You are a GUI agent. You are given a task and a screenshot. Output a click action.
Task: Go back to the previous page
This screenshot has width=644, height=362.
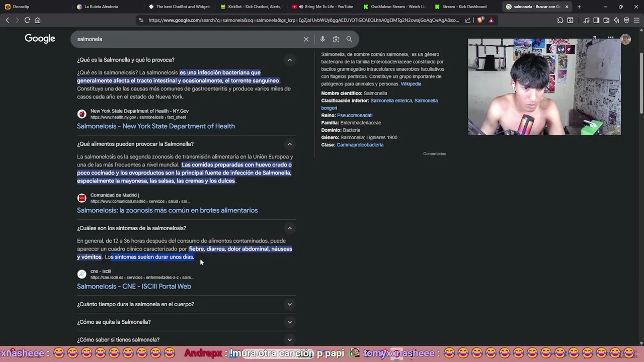pyautogui.click(x=8, y=20)
